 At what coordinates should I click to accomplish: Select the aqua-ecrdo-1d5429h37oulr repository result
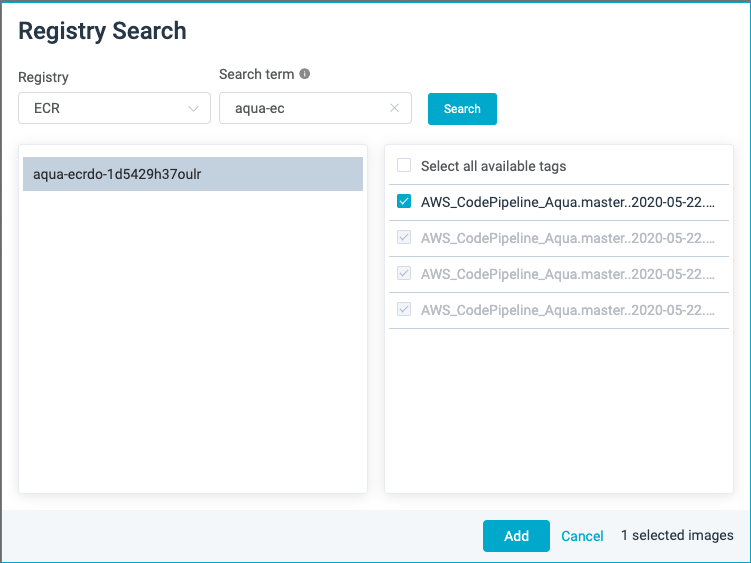193,174
